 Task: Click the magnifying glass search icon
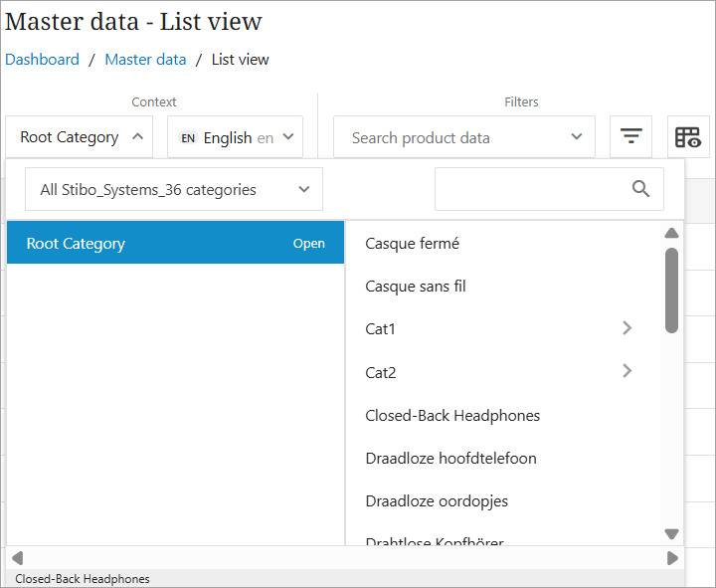click(641, 189)
